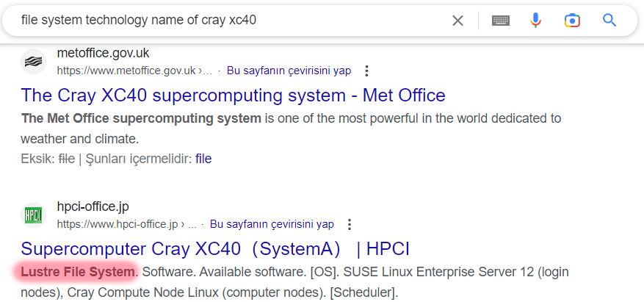Image resolution: width=644 pixels, height=302 pixels.
Task: Translate the Met Office page link
Action: tap(289, 71)
